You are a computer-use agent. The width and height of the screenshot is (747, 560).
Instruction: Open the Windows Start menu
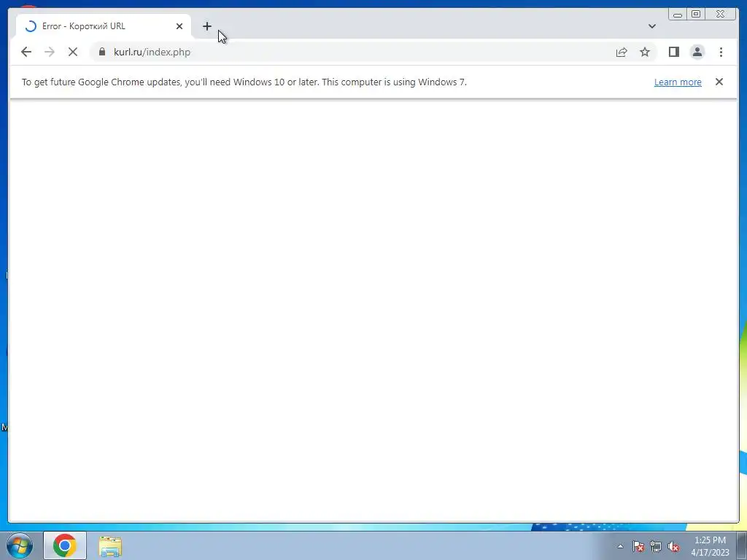point(20,545)
